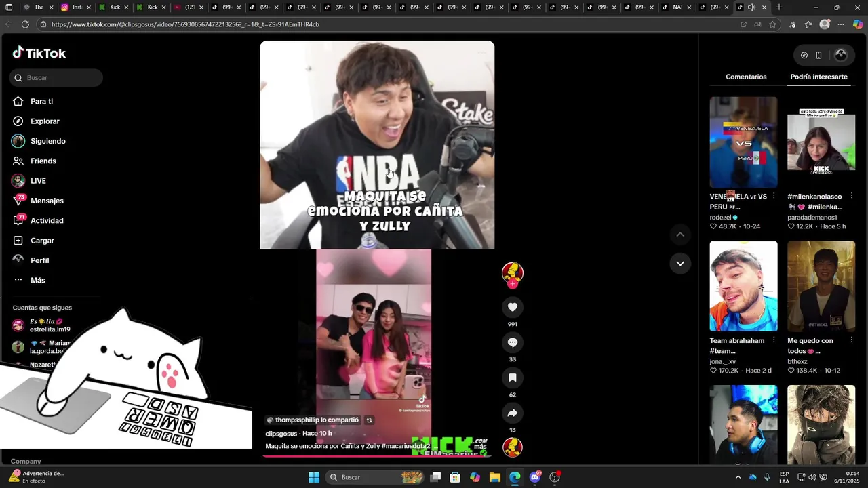The width and height of the screenshot is (868, 488).
Task: Open milenkanolasco video thumbnail
Action: [x=821, y=142]
